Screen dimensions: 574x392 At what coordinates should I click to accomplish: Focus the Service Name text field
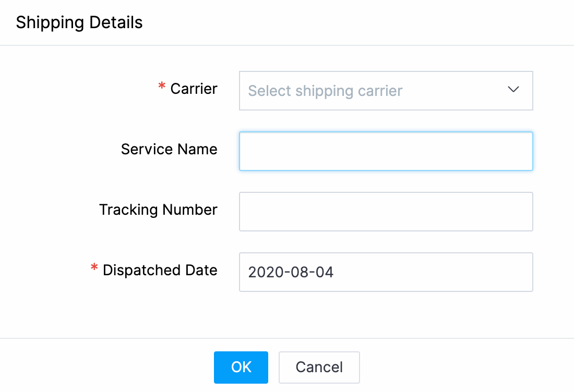(x=386, y=151)
